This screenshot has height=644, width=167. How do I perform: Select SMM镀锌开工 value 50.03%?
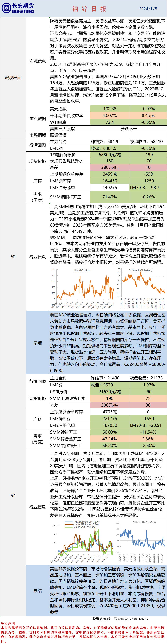[110, 432]
